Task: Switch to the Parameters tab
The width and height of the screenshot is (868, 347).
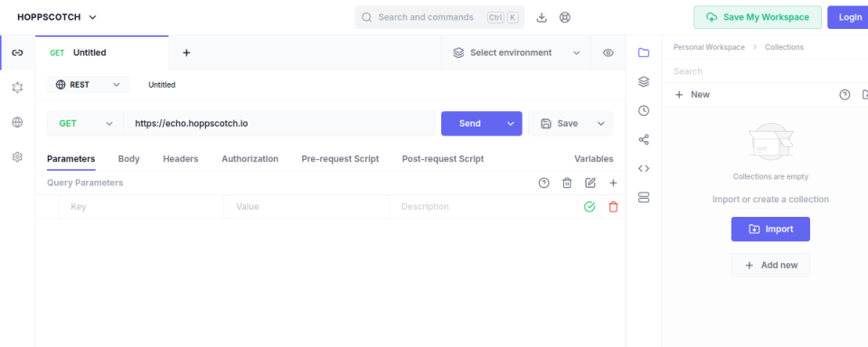Action: click(71, 159)
